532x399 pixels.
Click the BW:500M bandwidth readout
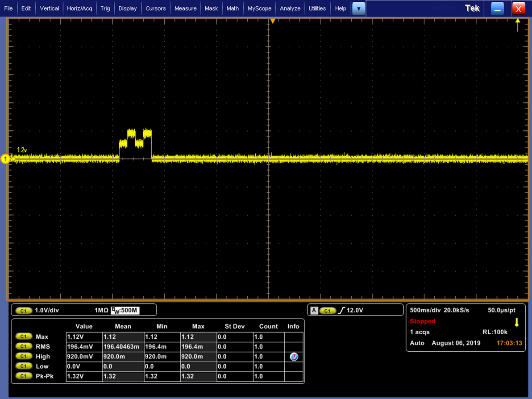[125, 310]
